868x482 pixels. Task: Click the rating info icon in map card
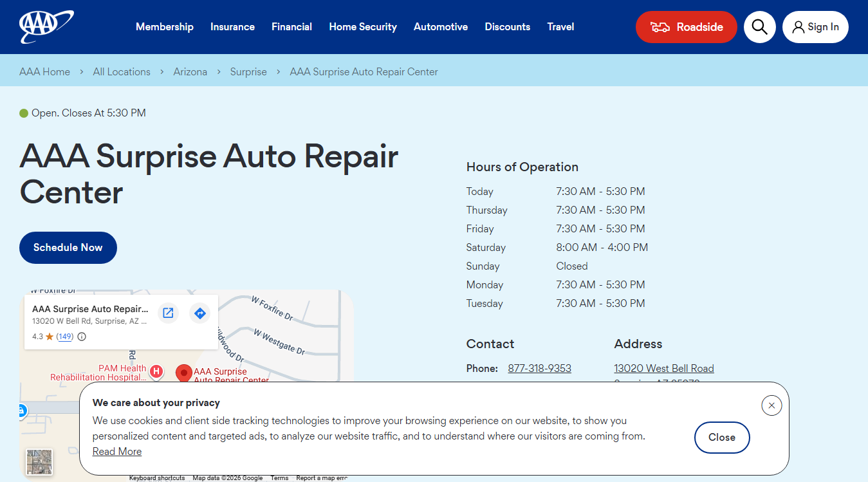pos(82,337)
